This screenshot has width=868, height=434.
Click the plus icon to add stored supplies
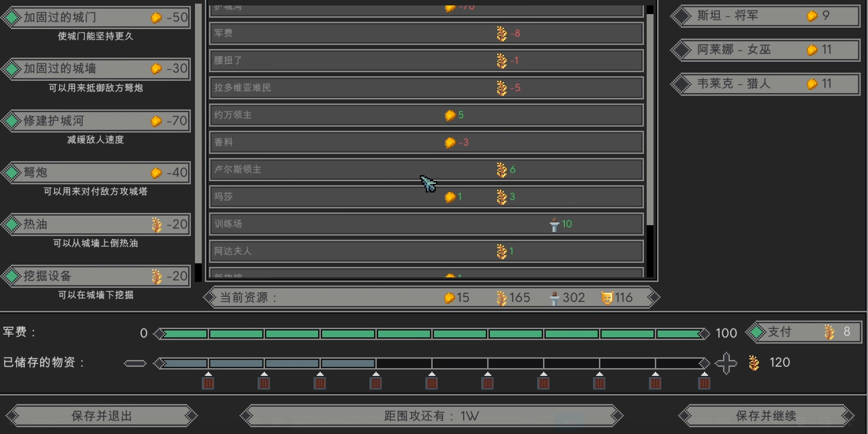point(726,363)
